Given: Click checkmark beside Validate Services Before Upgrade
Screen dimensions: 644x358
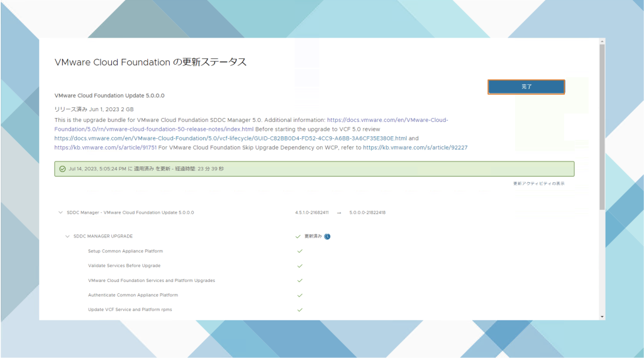Looking at the screenshot, I should point(300,266).
